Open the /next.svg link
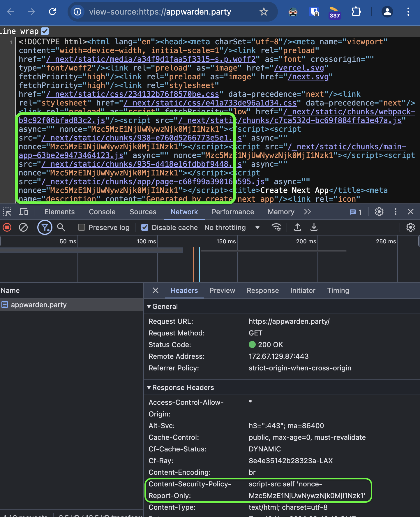 coord(308,77)
